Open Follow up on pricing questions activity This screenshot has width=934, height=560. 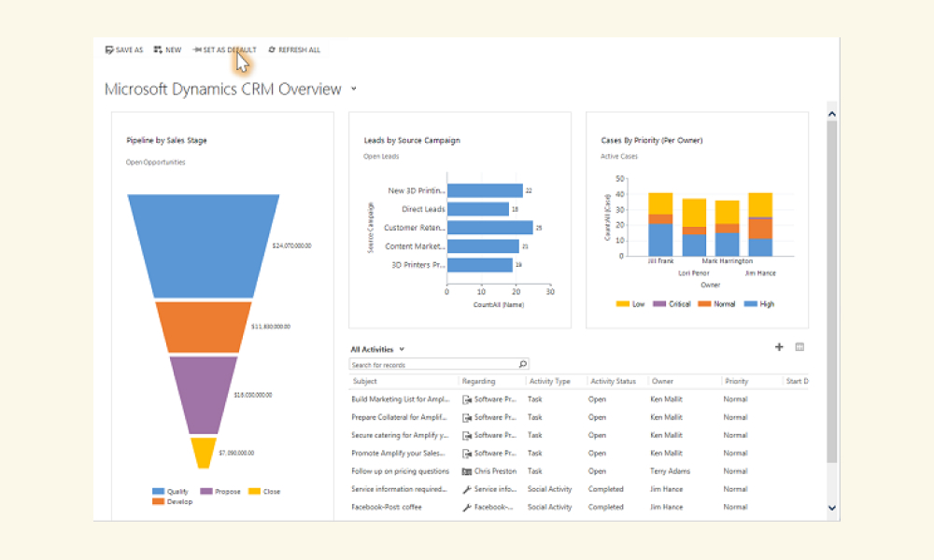coord(401,470)
